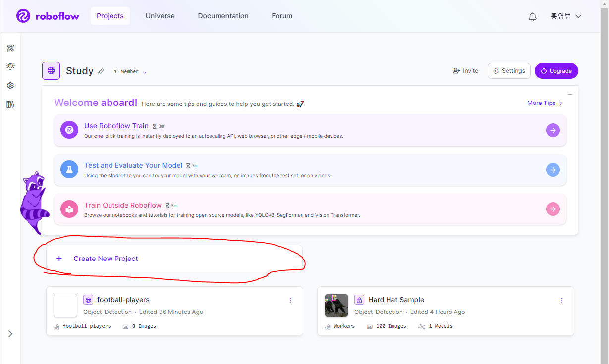The height and width of the screenshot is (364, 609).
Task: Expand the left sidebar chevron
Action: [10, 334]
